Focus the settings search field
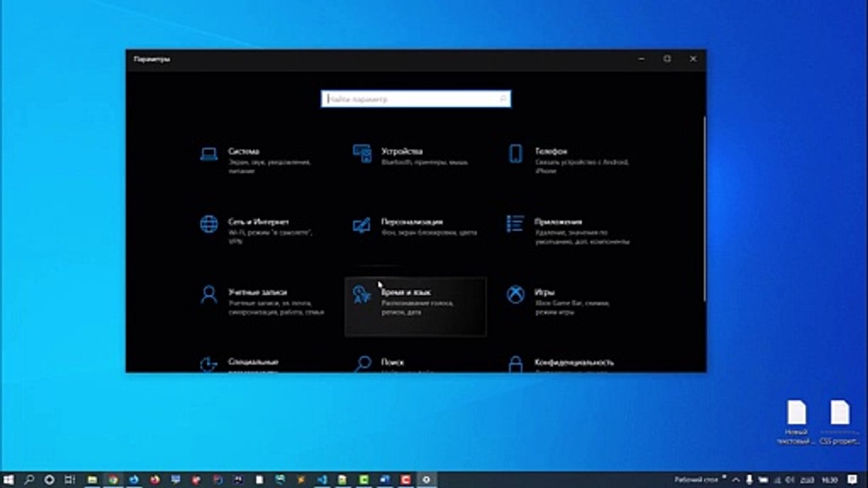Screen dimensions: 868x488 (x=416, y=99)
